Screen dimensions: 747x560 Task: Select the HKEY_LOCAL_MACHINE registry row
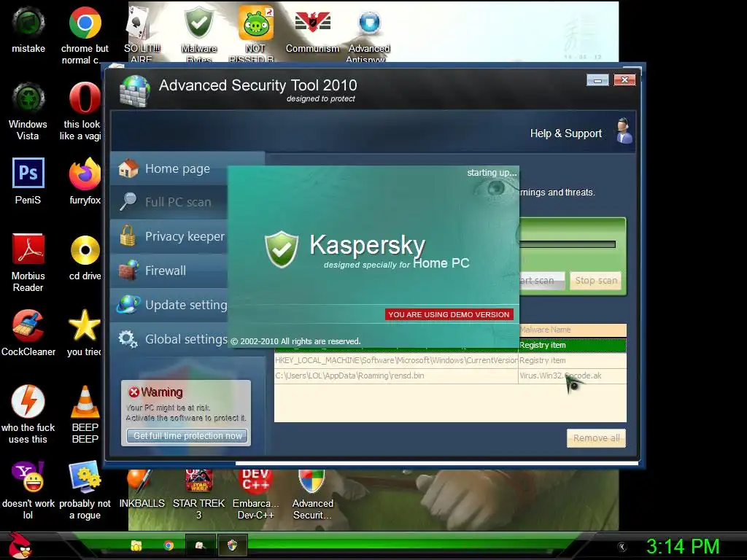(x=450, y=360)
